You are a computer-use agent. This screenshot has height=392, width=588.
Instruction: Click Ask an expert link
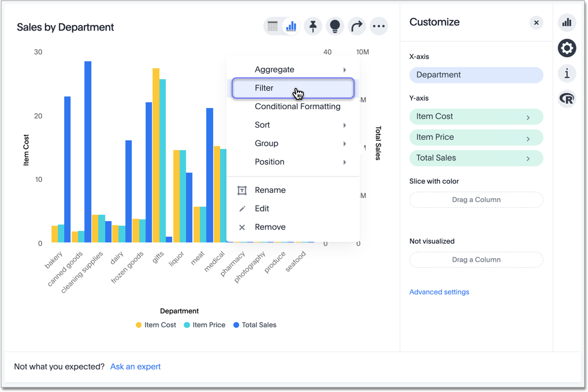pyautogui.click(x=135, y=367)
